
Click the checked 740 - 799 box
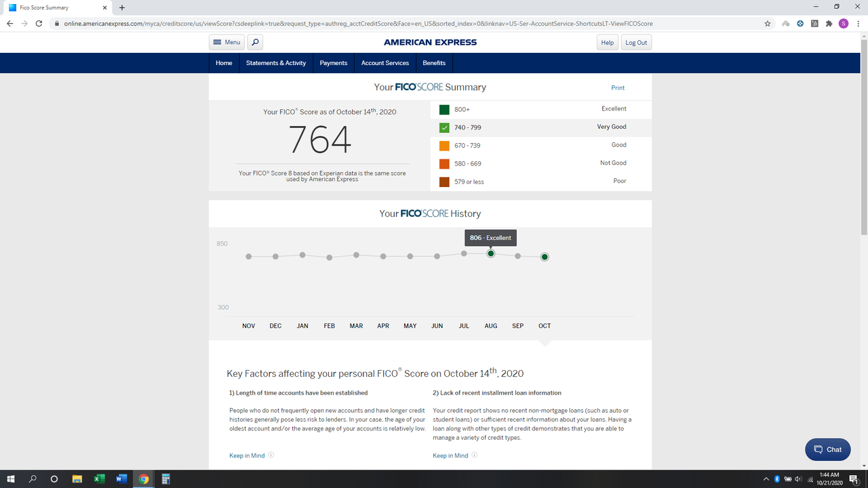point(444,127)
